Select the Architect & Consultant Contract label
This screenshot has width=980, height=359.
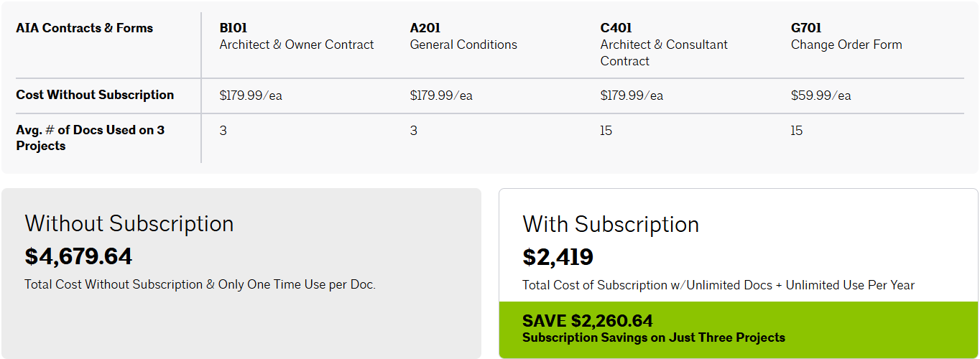click(x=664, y=52)
